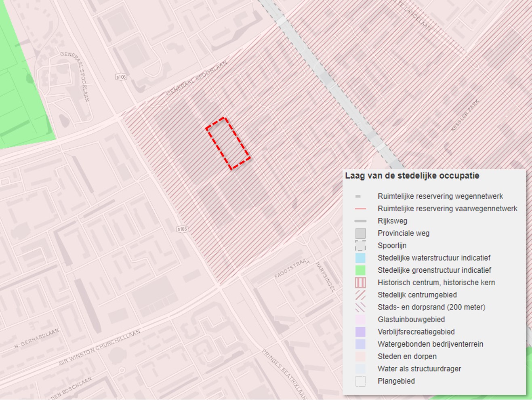Select the Glastuinbouwgebied pink swatch
The image size is (532, 400).
coord(361,320)
